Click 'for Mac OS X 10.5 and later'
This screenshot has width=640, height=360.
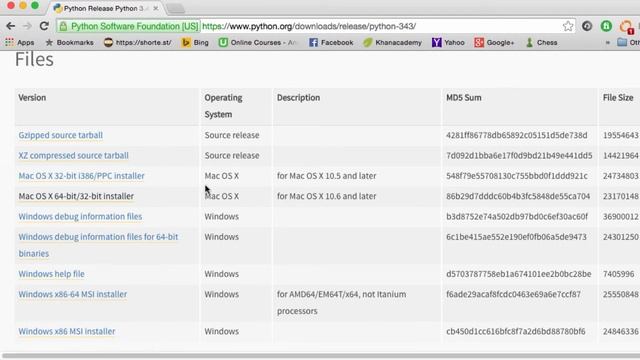(327, 176)
